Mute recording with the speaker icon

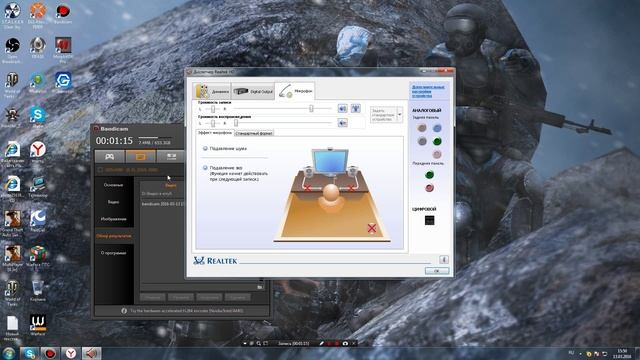(x=342, y=108)
